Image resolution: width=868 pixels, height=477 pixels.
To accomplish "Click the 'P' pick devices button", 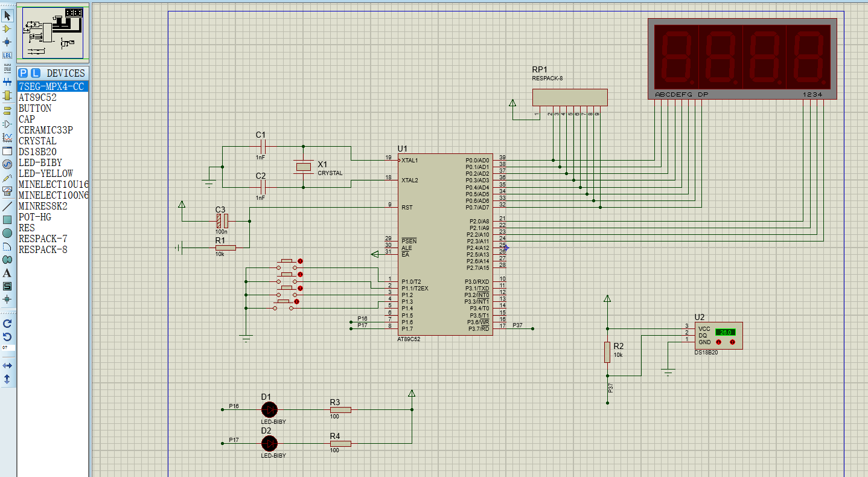I will pyautogui.click(x=24, y=73).
